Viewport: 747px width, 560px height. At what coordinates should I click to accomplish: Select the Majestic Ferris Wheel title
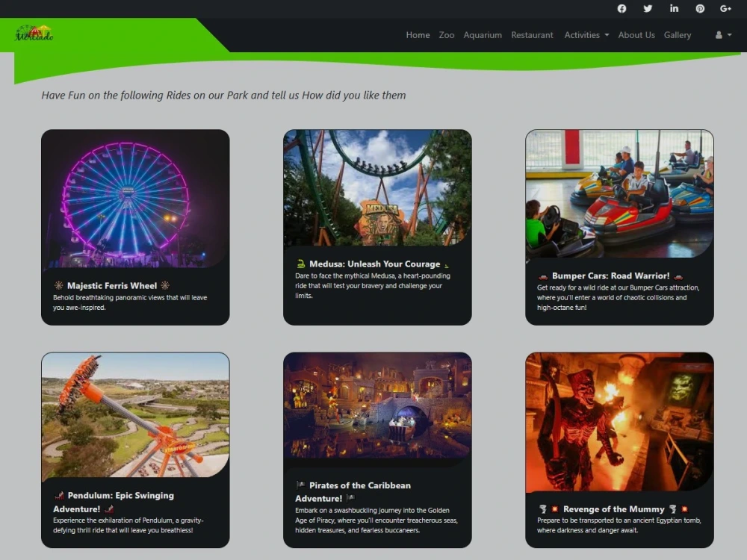pyautogui.click(x=112, y=286)
